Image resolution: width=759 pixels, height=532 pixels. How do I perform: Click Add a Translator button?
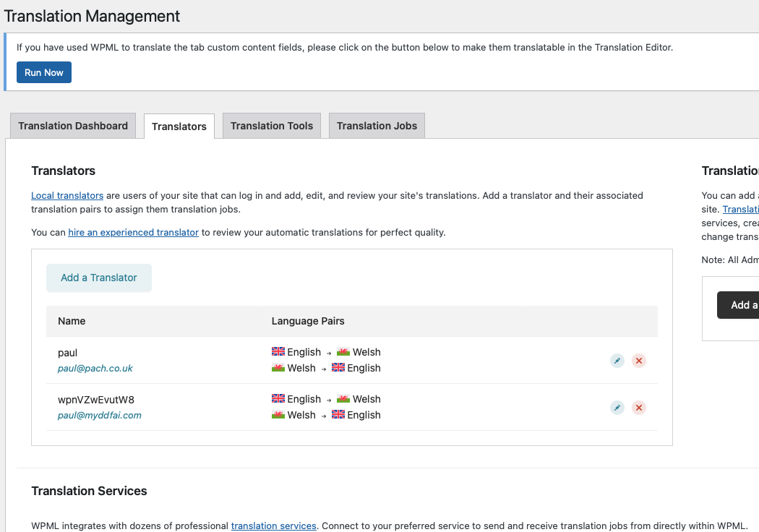click(x=99, y=278)
